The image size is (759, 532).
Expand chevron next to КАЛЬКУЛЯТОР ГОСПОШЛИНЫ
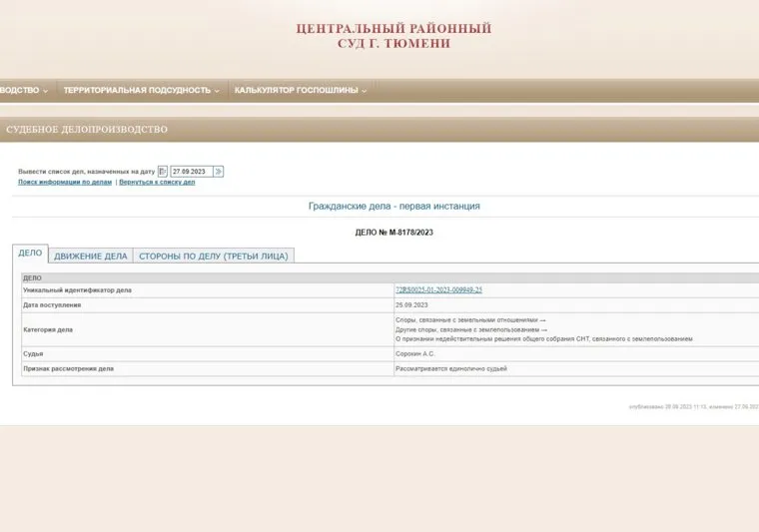click(x=365, y=91)
